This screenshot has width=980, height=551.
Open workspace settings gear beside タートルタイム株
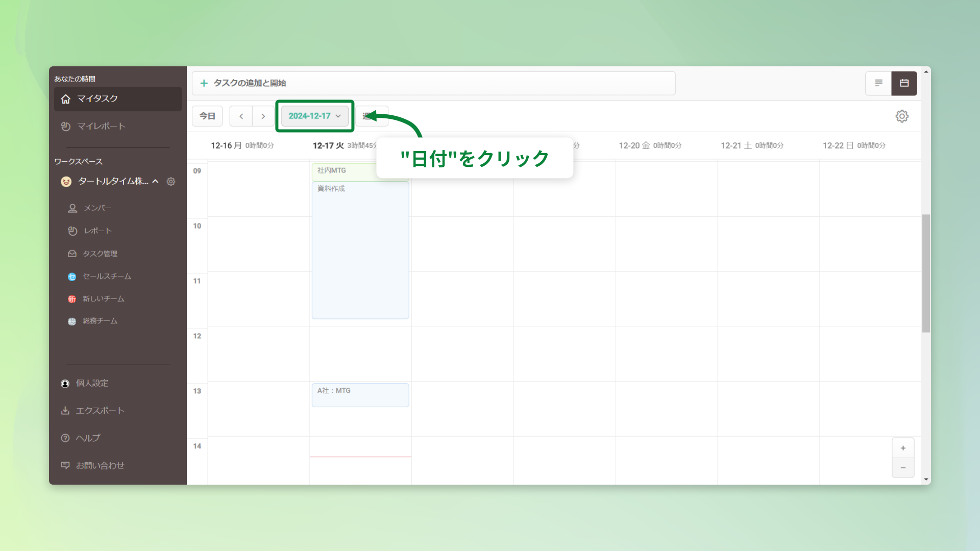point(171,182)
